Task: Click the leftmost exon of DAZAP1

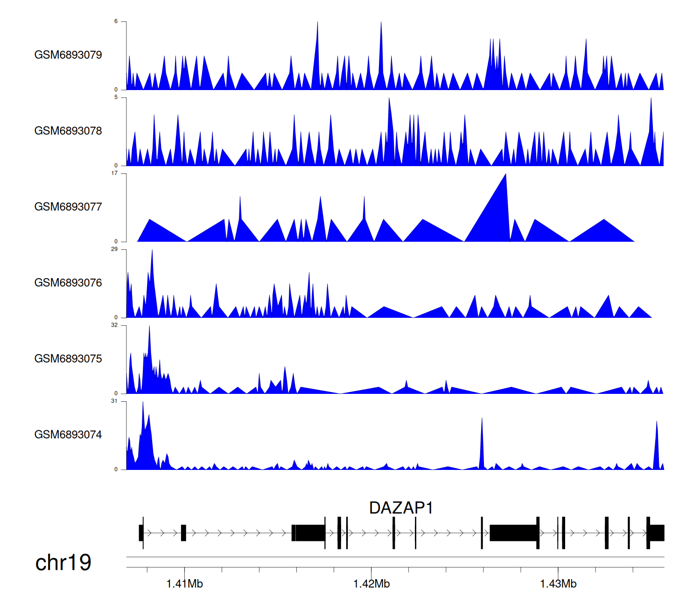Action: coord(141,532)
